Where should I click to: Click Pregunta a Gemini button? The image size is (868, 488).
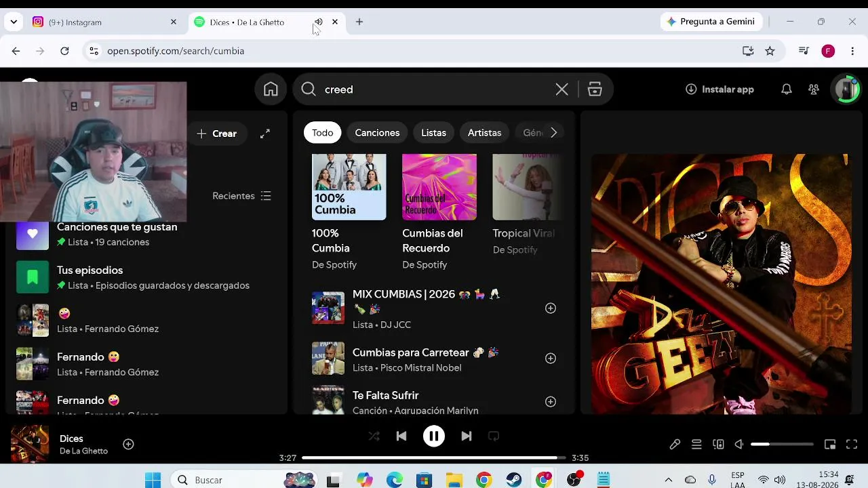point(711,22)
